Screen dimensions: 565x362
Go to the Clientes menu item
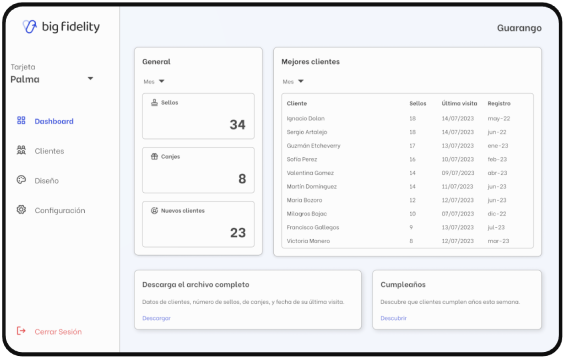click(x=49, y=151)
